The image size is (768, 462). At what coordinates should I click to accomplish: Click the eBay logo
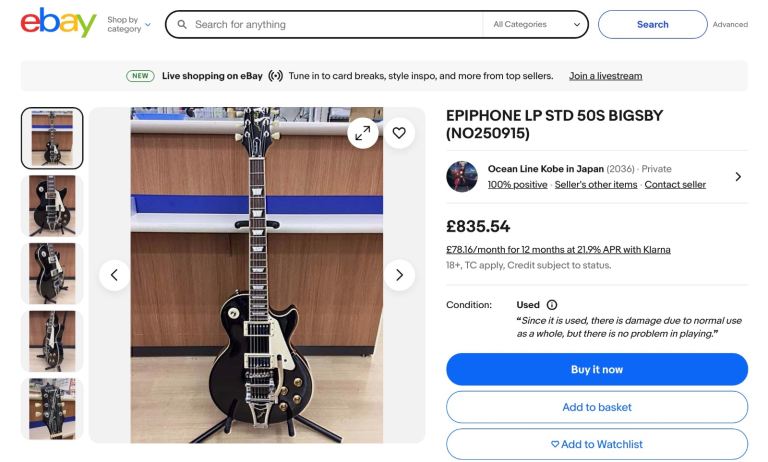click(x=58, y=23)
